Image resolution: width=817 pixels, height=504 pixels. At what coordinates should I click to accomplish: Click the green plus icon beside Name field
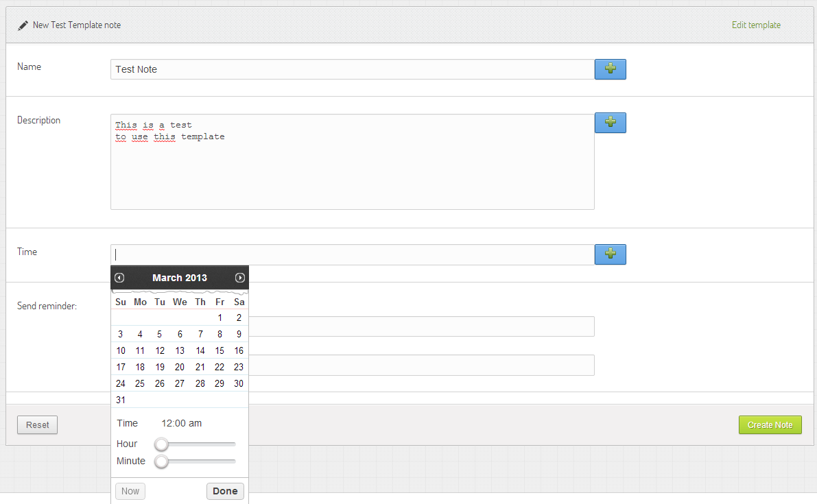[610, 69]
